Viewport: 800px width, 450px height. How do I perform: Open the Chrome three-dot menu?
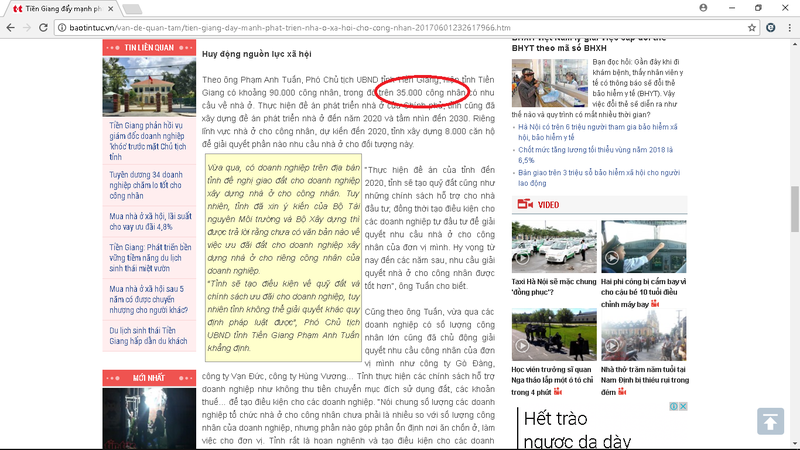tap(789, 28)
